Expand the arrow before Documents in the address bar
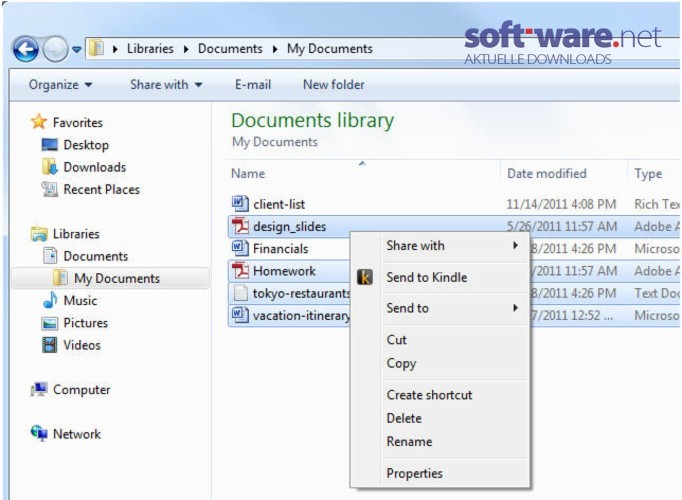 (x=186, y=49)
